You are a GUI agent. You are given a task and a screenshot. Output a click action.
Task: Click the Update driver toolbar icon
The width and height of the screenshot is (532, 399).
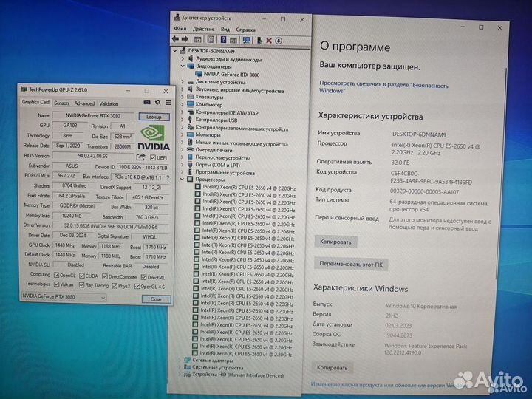(259, 41)
